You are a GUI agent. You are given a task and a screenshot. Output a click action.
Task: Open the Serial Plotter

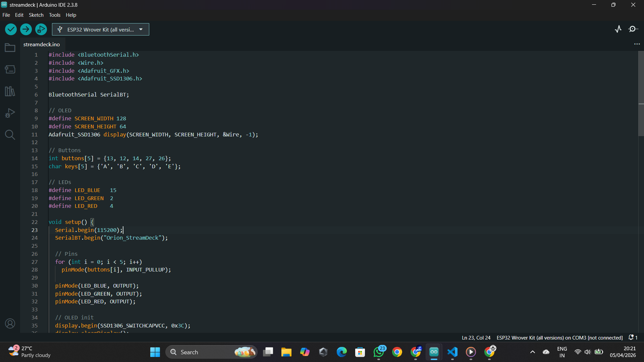(618, 29)
